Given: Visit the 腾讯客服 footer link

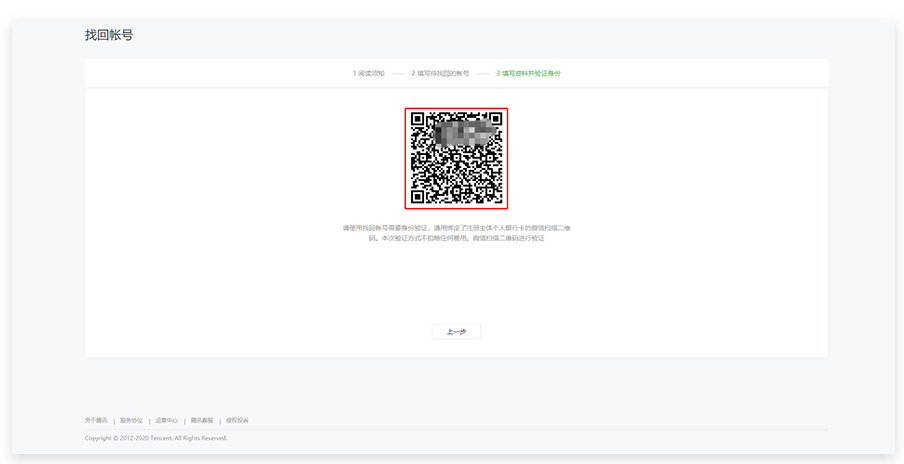Looking at the screenshot, I should coord(202,420).
